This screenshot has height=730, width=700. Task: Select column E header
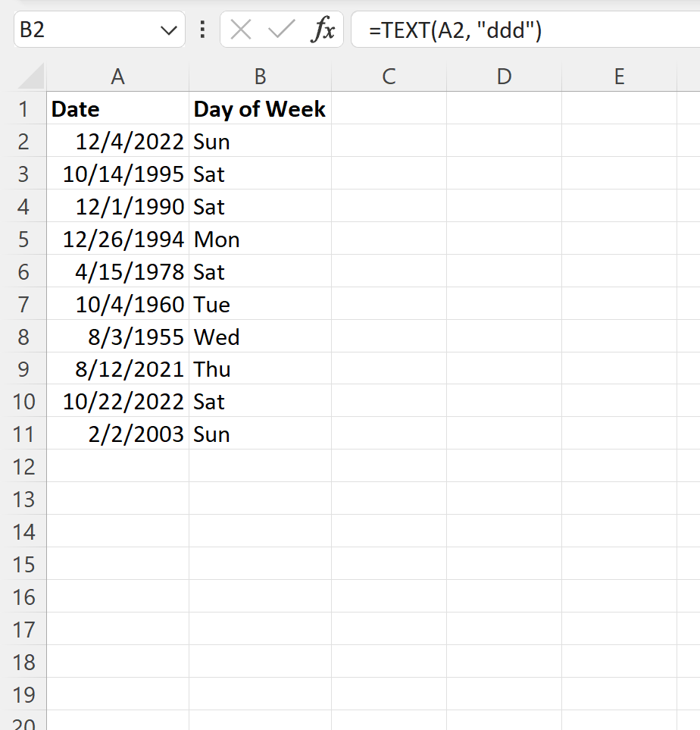point(619,77)
